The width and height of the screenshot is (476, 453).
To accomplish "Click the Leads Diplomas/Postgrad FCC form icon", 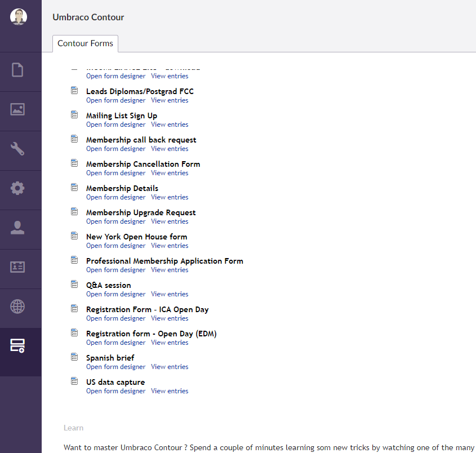I will (74, 91).
